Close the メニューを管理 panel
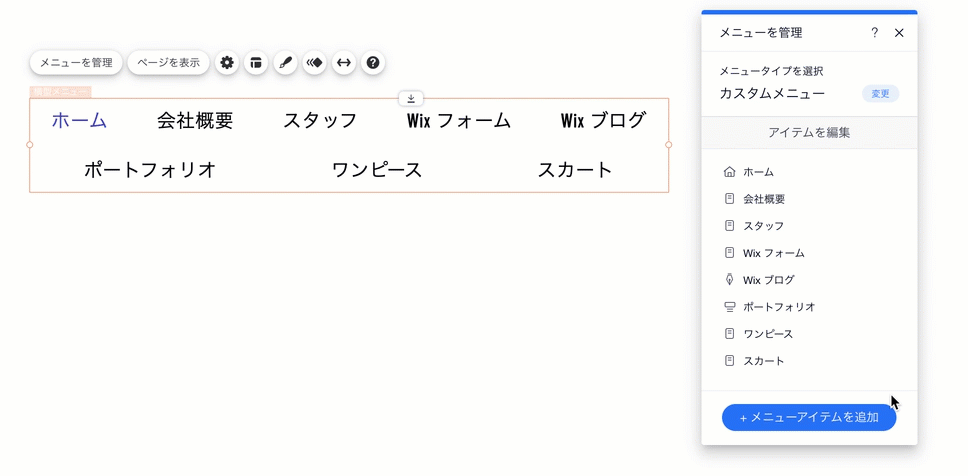This screenshot has height=476, width=968. tap(899, 33)
